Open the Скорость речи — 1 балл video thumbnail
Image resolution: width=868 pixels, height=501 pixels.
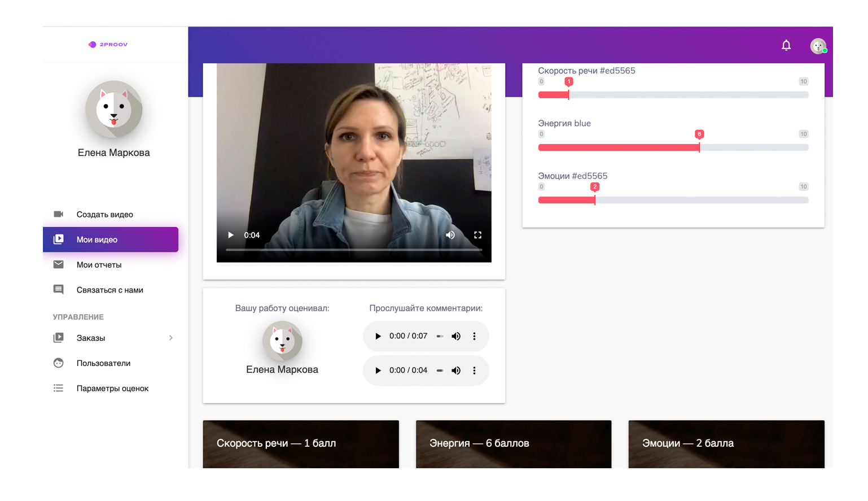(301, 444)
